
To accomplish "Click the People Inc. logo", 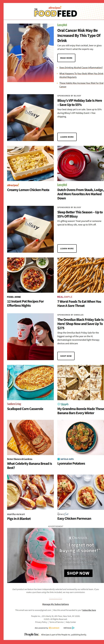I will click(x=32, y=634).
